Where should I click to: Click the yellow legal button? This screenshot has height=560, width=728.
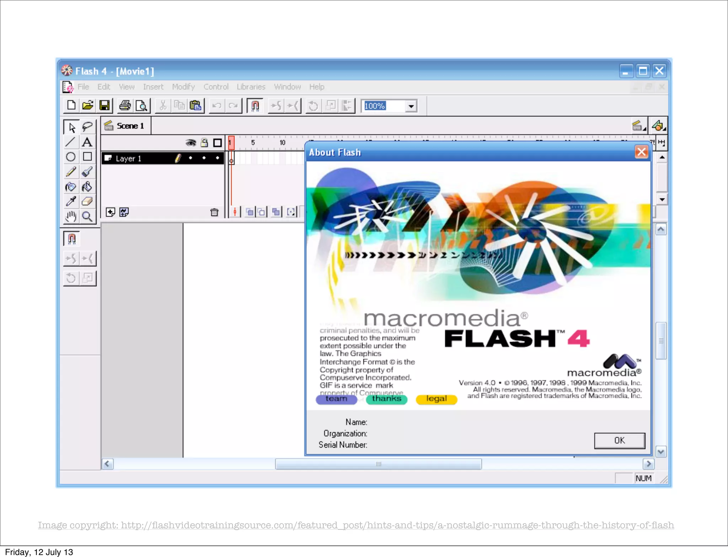437,399
